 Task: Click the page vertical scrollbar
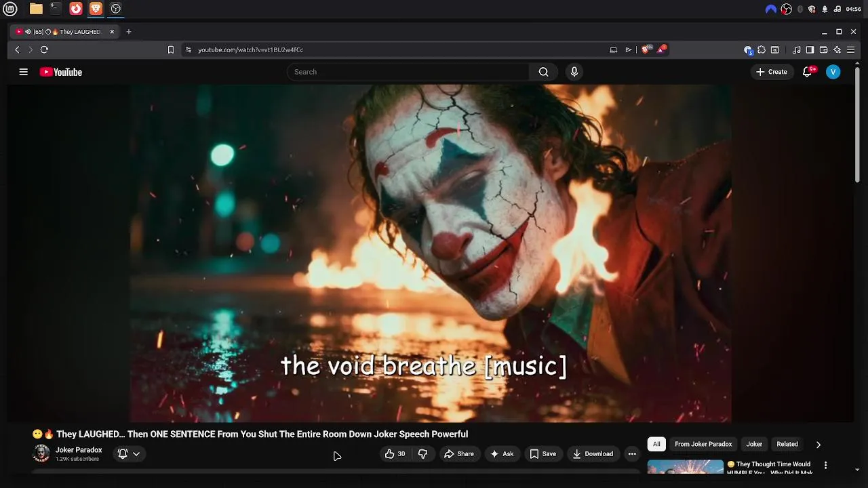pos(857,123)
